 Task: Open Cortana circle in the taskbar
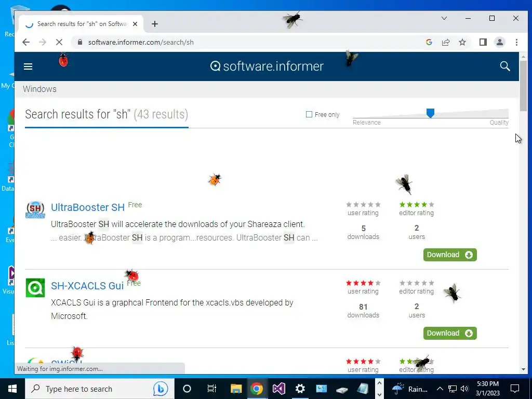187,389
